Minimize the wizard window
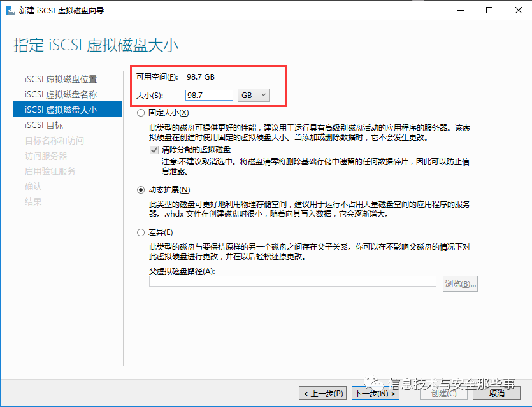532x407 pixels. (x=461, y=11)
